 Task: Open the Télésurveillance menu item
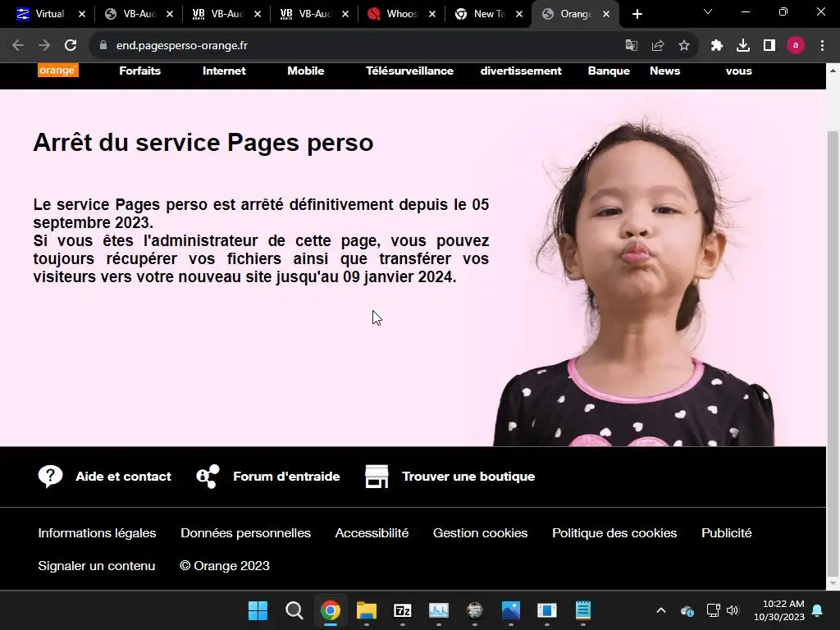409,71
